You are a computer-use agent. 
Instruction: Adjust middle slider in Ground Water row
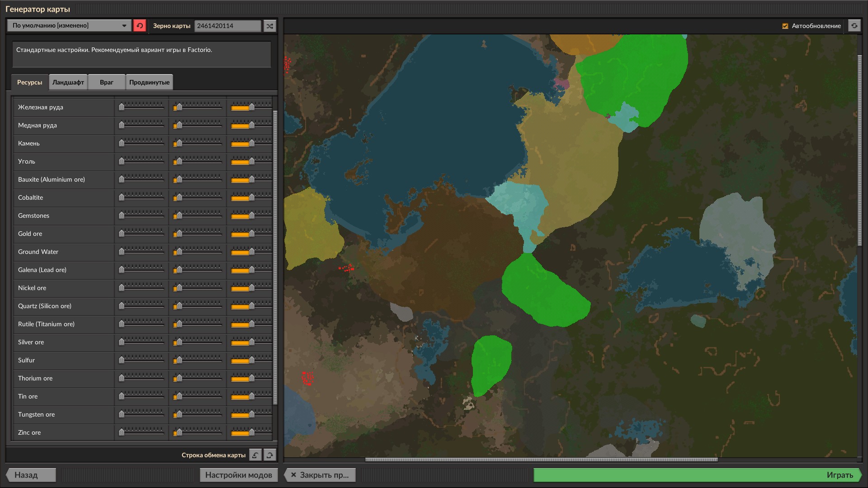(198, 252)
